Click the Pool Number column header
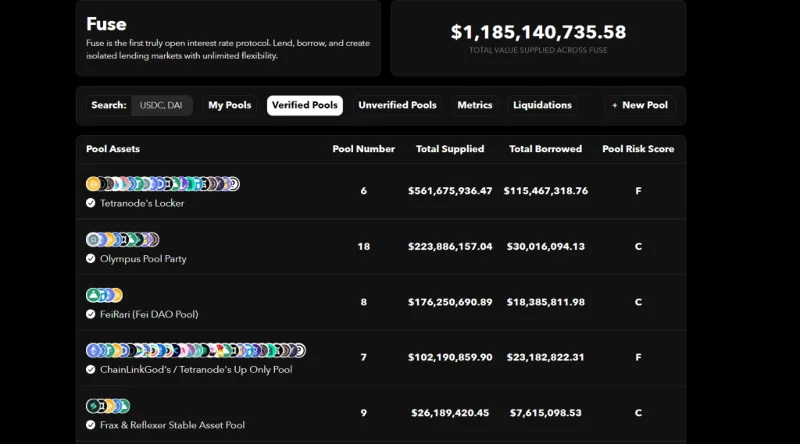The width and height of the screenshot is (800, 444). click(x=364, y=149)
